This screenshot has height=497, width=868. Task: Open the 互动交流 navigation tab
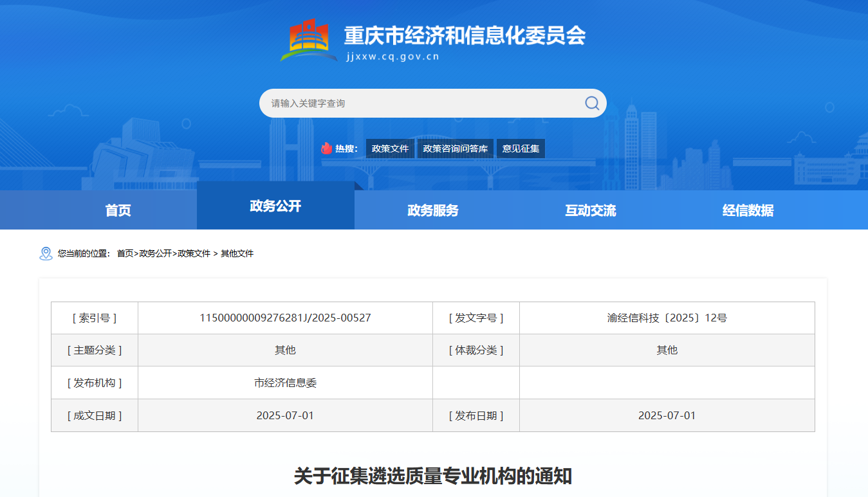click(x=591, y=210)
